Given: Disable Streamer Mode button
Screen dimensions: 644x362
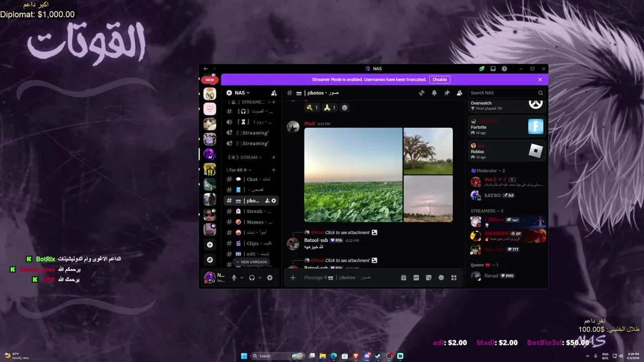Looking at the screenshot, I should tap(440, 79).
